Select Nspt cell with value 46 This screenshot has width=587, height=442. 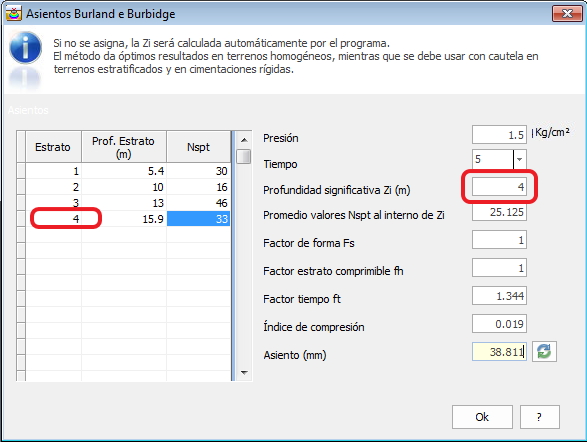click(x=198, y=203)
